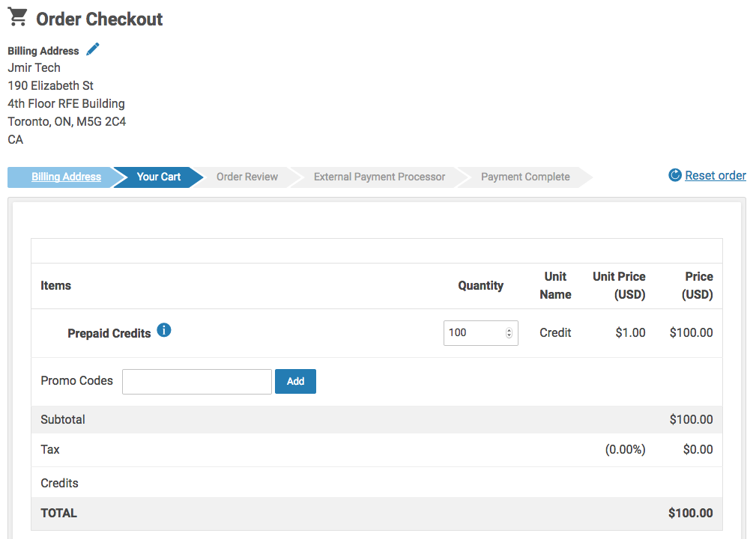Click into the Promo Codes text box
Viewport: 756px width, 539px height.
pos(196,382)
